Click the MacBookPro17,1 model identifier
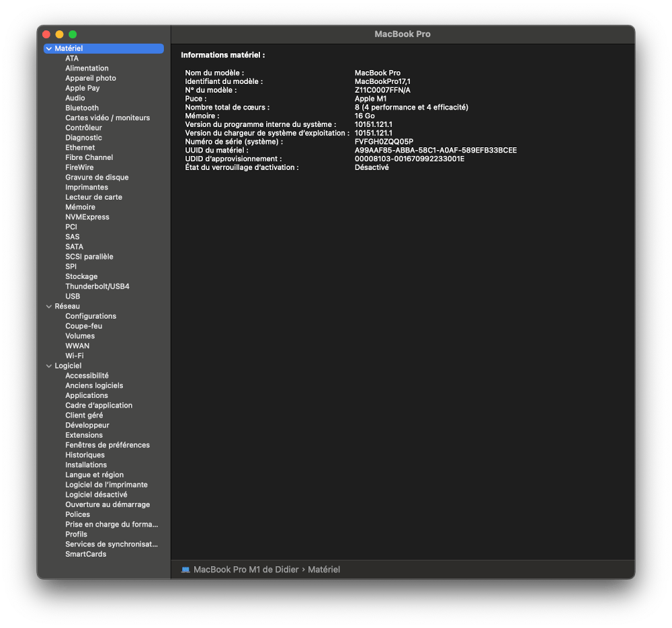 pyautogui.click(x=383, y=81)
